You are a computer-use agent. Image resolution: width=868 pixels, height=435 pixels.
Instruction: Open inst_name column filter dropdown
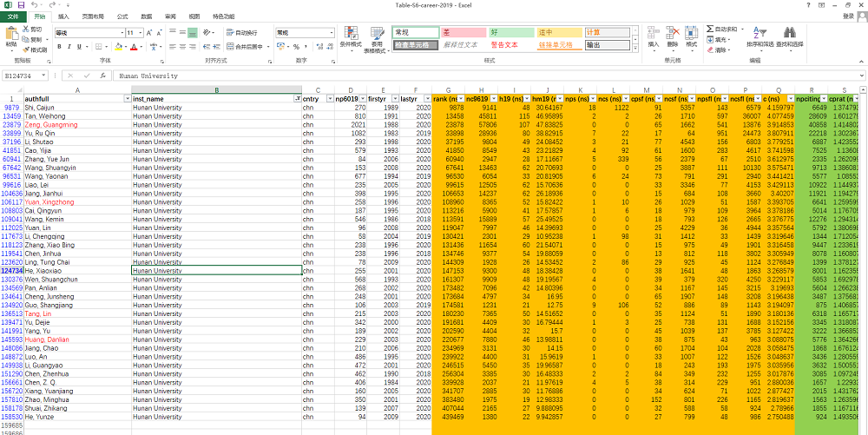(x=297, y=99)
